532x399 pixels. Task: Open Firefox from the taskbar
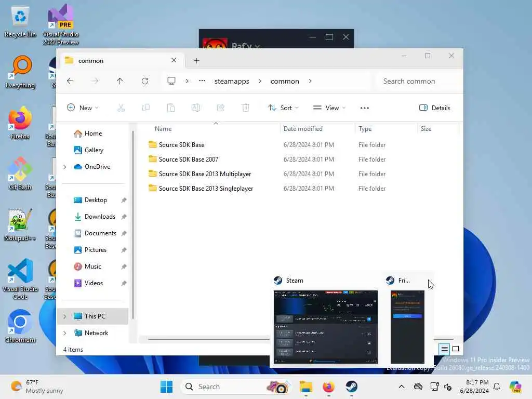(328, 387)
